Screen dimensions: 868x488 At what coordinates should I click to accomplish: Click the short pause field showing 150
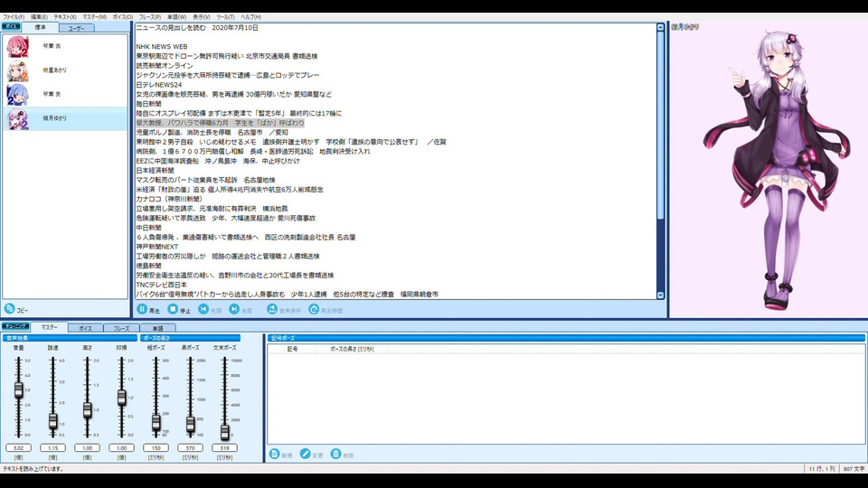pos(156,447)
